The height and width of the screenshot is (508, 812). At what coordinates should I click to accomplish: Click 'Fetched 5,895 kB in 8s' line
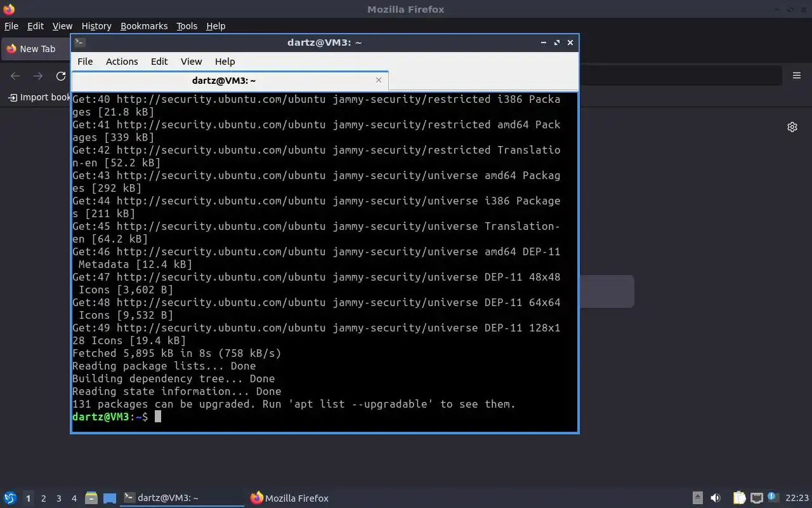[176, 353]
